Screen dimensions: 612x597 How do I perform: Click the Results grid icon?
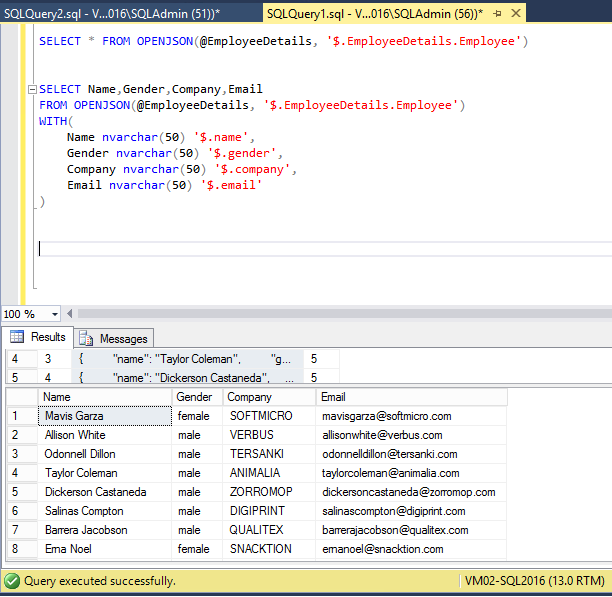click(17, 337)
